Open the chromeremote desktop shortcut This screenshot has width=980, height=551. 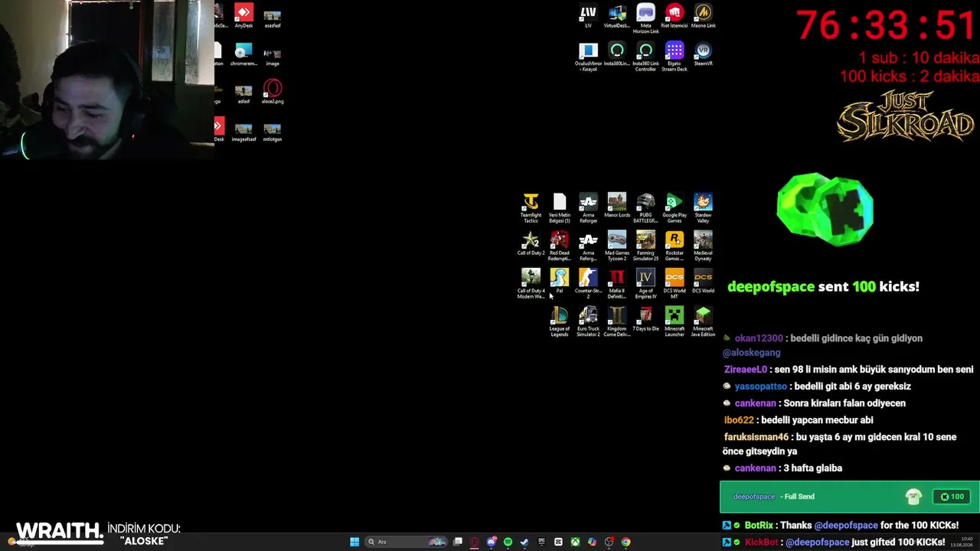pos(243,54)
